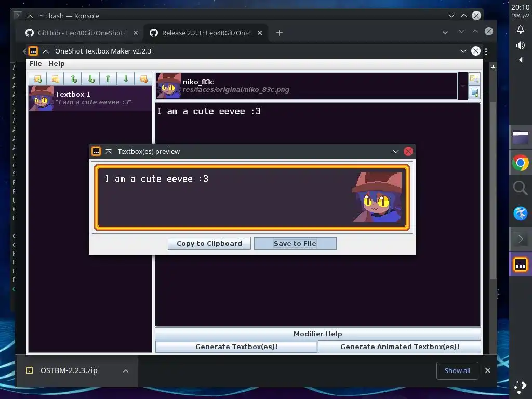This screenshot has width=532, height=399.
Task: Move the selected textbox up
Action: [x=108, y=79]
